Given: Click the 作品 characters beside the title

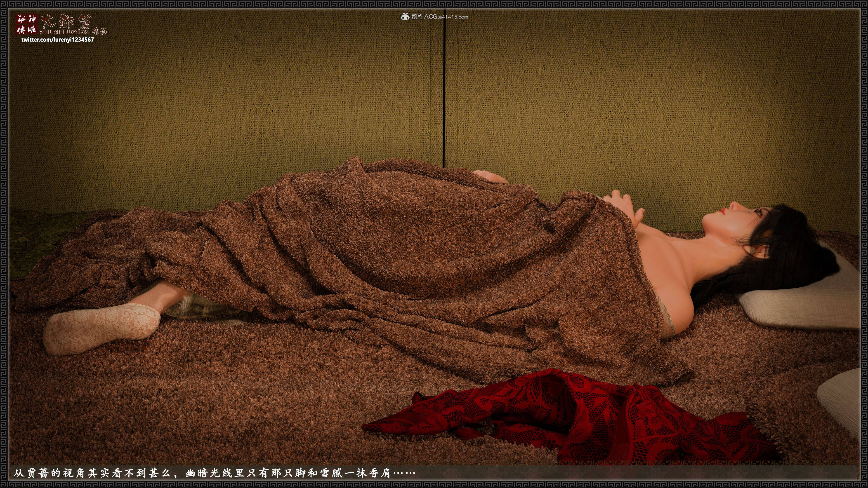Looking at the screenshot, I should point(99,31).
